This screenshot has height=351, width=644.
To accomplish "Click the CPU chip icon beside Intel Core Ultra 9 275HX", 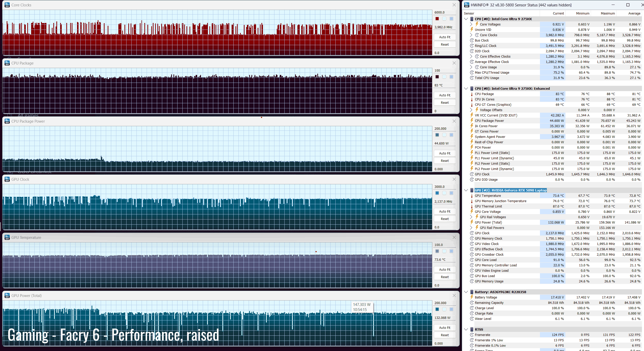I will click(472, 19).
